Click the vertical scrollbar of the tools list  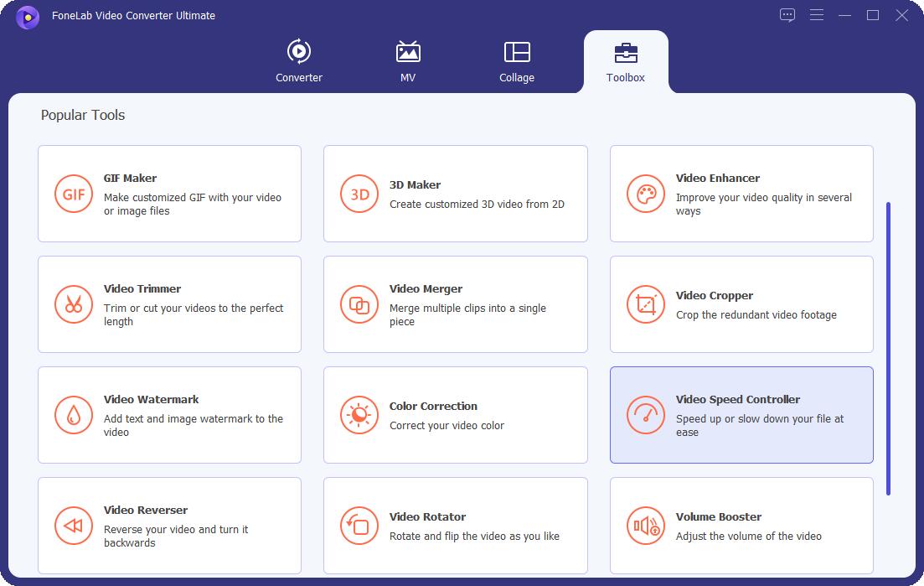click(x=888, y=349)
